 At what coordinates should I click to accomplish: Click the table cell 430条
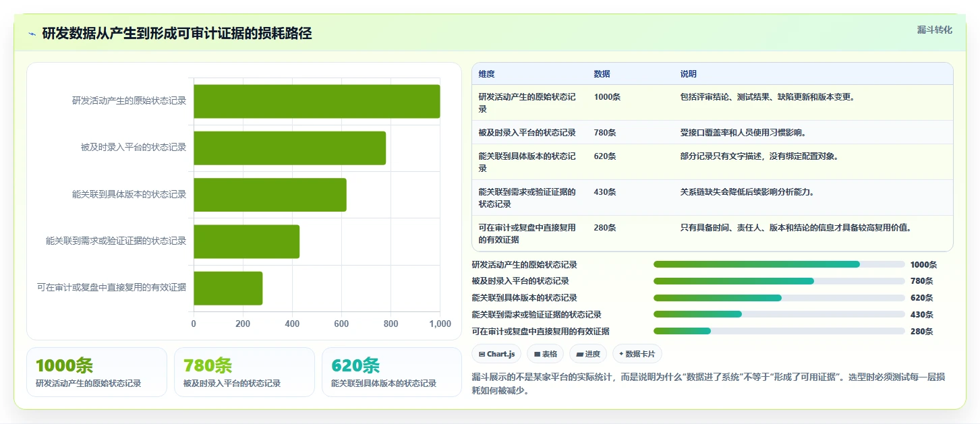pyautogui.click(x=605, y=192)
